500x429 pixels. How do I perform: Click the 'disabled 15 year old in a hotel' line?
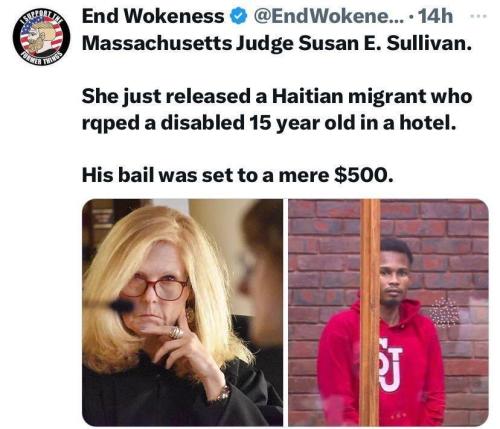(308, 123)
